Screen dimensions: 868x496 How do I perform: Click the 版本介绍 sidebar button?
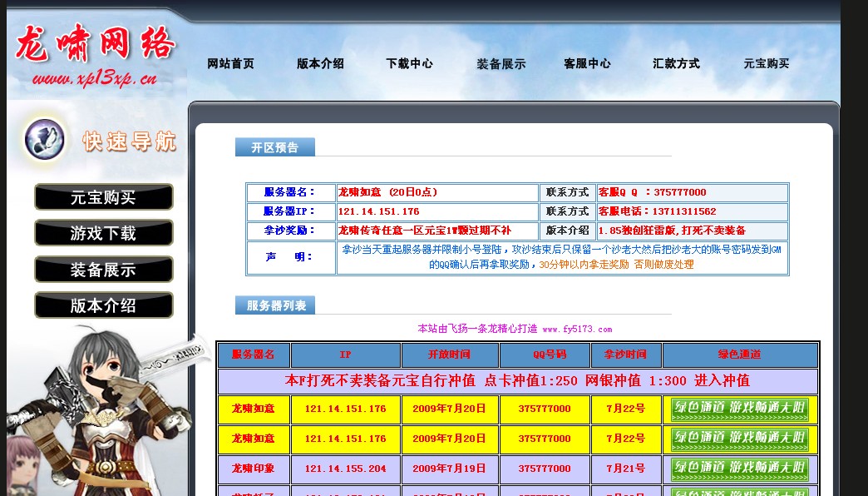point(103,305)
